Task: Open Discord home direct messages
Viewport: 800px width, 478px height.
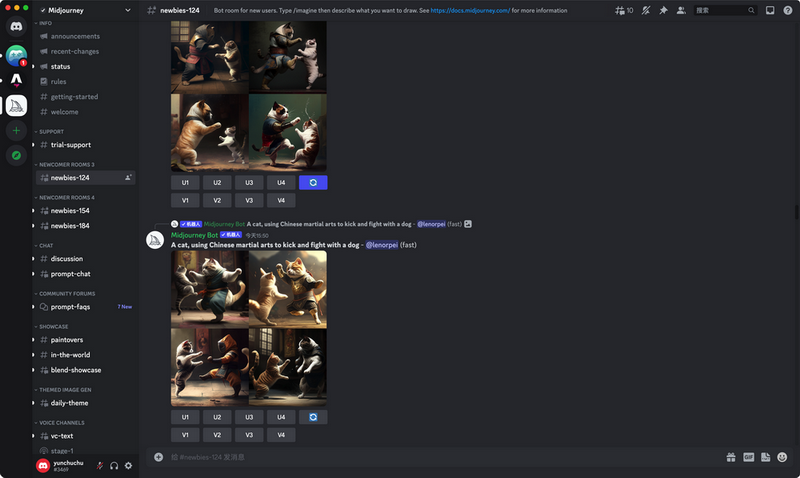Action: point(16,27)
